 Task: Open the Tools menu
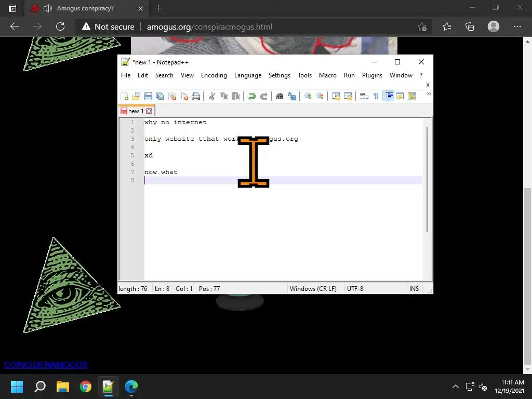click(304, 75)
